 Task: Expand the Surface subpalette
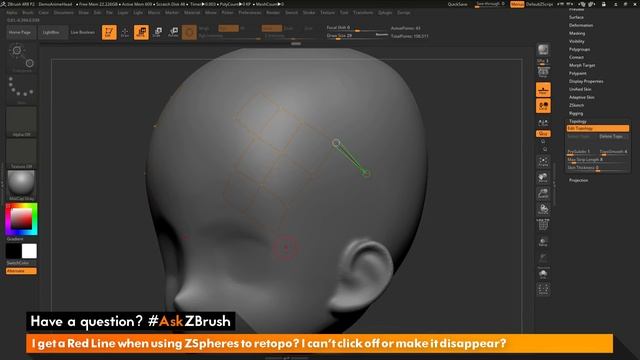click(576, 17)
